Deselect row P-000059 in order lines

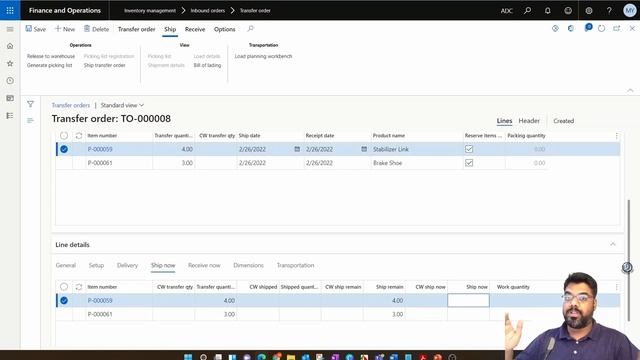point(64,149)
